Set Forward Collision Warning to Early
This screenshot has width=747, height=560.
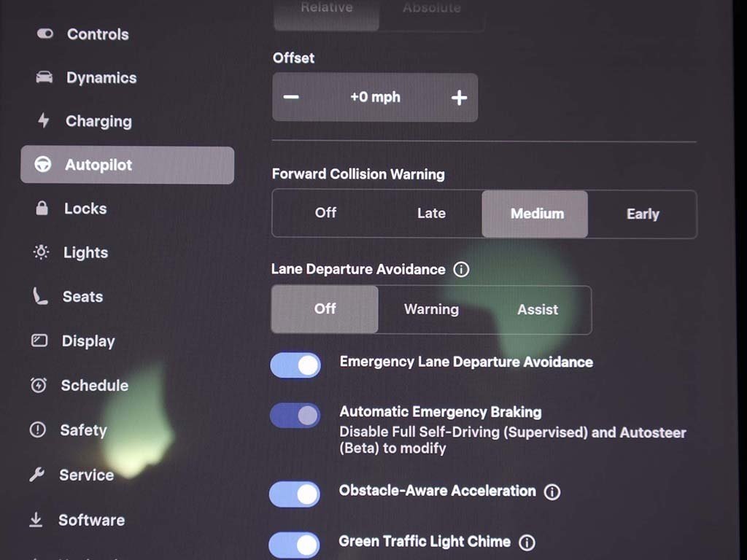coord(642,214)
